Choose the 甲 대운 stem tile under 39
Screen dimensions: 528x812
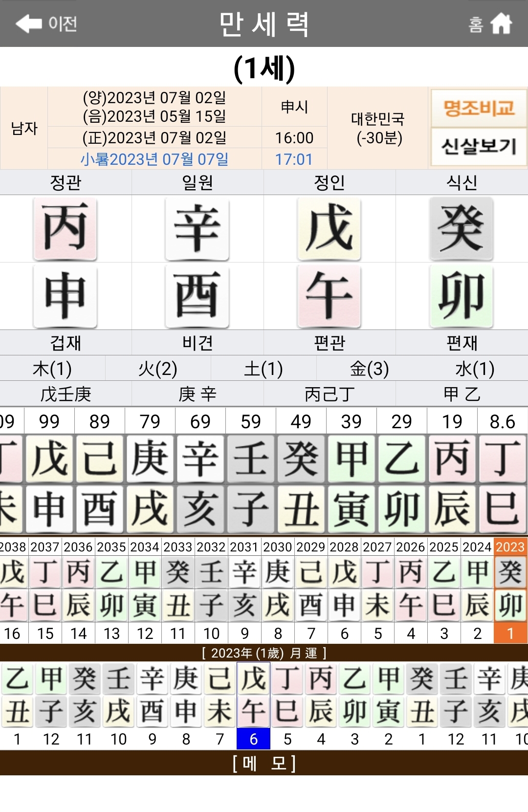(351, 459)
